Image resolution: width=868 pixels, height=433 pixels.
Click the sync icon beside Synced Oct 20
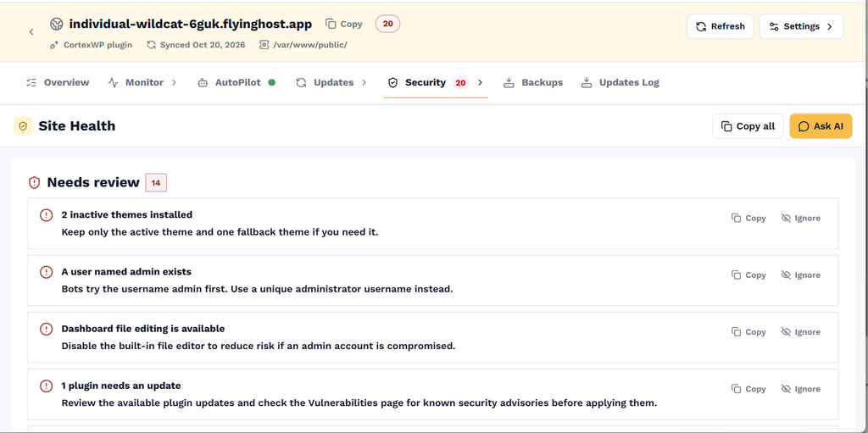pyautogui.click(x=151, y=45)
